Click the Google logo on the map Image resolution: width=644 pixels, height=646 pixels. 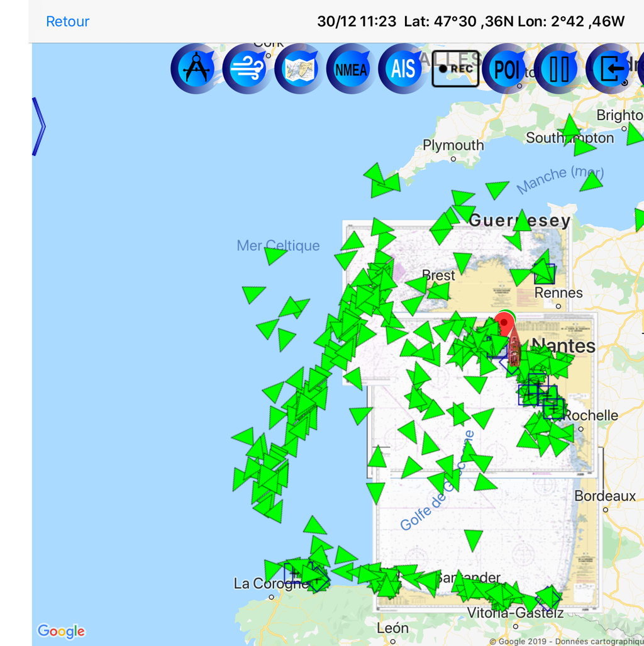(62, 631)
